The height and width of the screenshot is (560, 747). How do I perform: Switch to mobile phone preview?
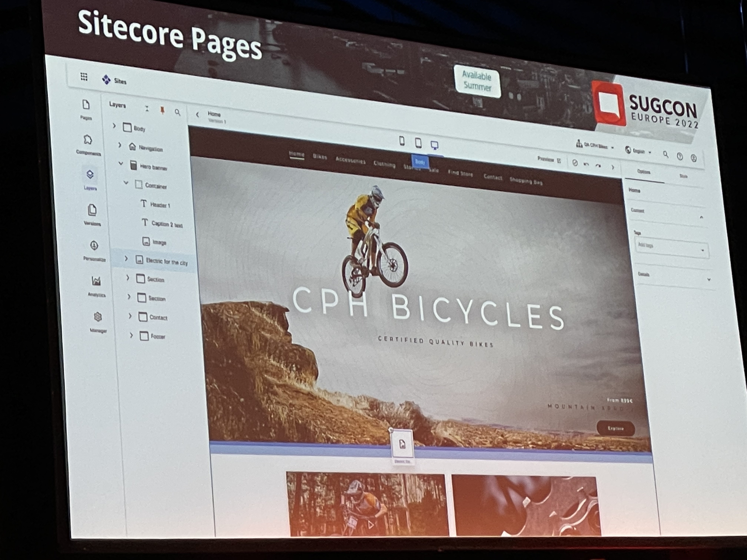(402, 141)
